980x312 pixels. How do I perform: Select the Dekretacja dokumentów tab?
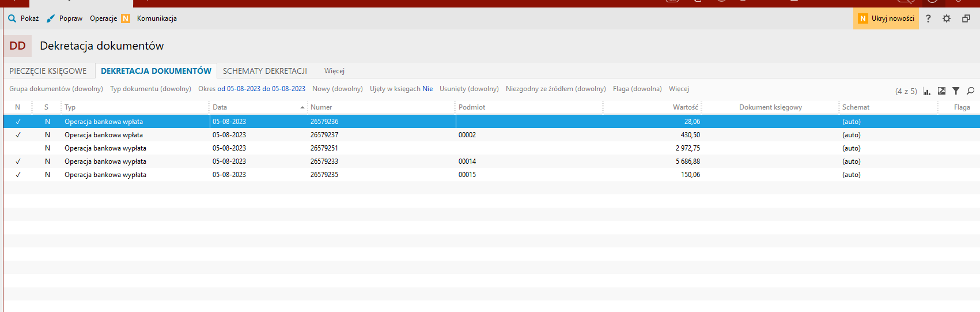click(x=156, y=71)
